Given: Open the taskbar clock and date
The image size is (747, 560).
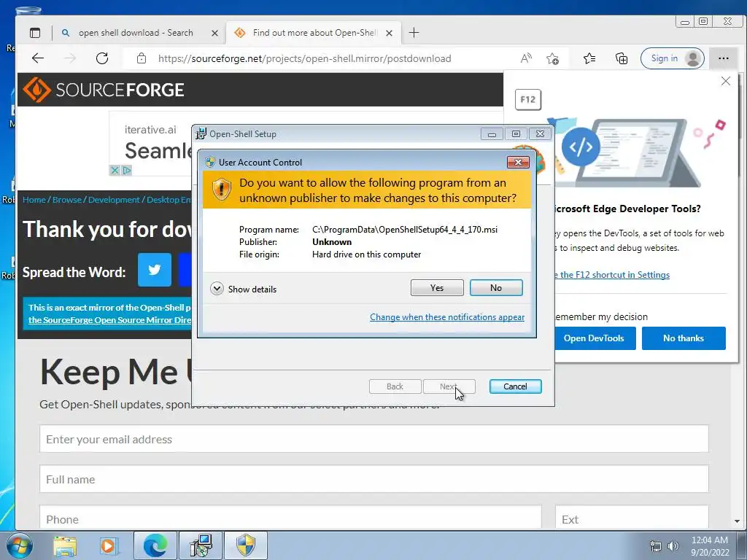Looking at the screenshot, I should point(710,546).
